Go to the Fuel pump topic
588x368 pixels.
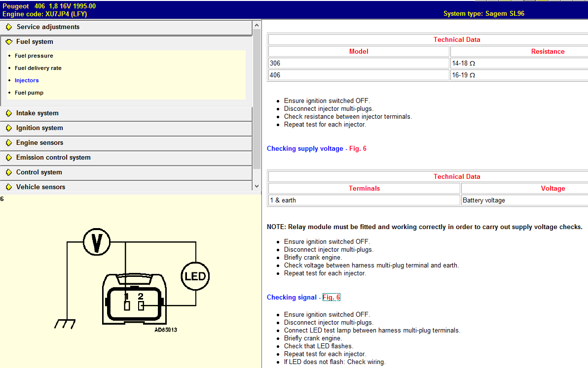coord(29,93)
